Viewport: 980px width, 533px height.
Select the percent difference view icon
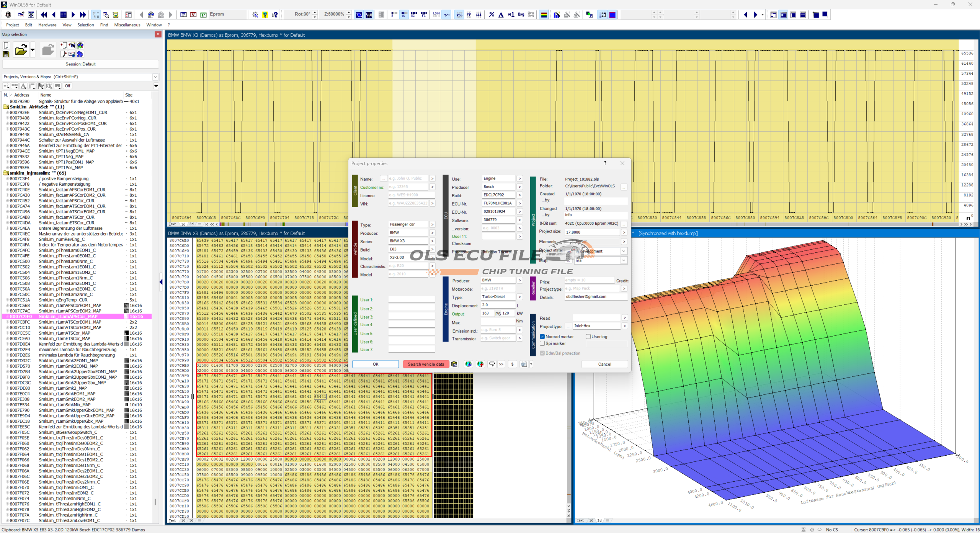[492, 15]
